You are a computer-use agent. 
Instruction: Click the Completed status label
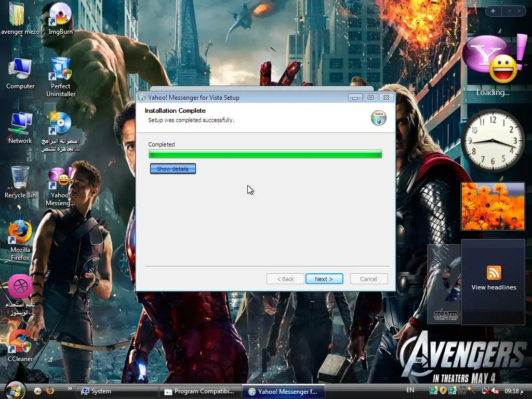[x=162, y=144]
